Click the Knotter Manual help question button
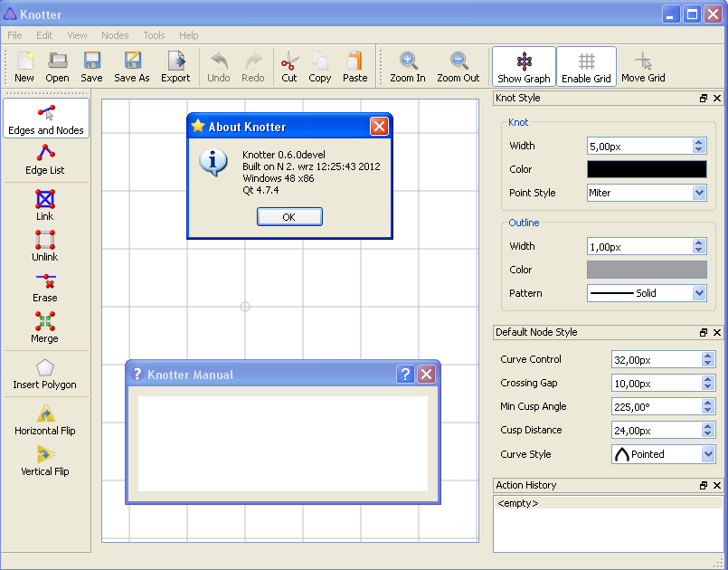The image size is (728, 570). (405, 374)
